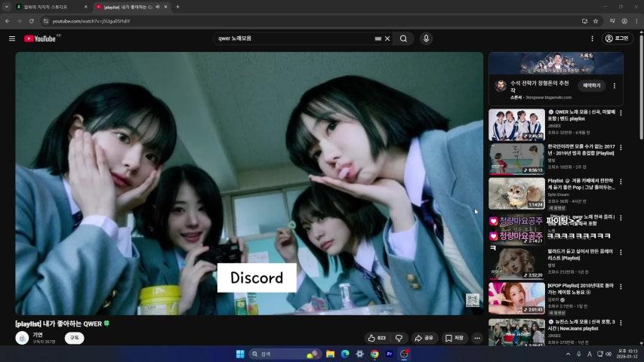644x362 pixels.
Task: Open a new browser tab
Action: coord(177,7)
